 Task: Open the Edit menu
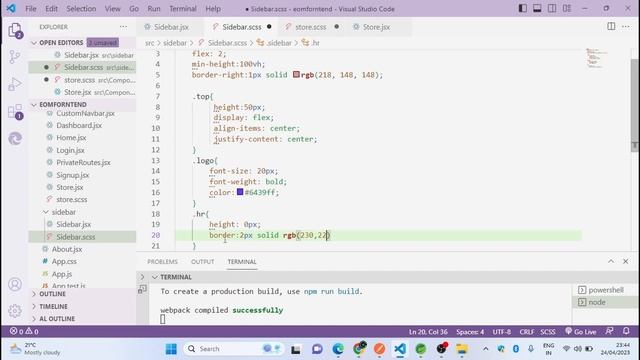[x=51, y=9]
